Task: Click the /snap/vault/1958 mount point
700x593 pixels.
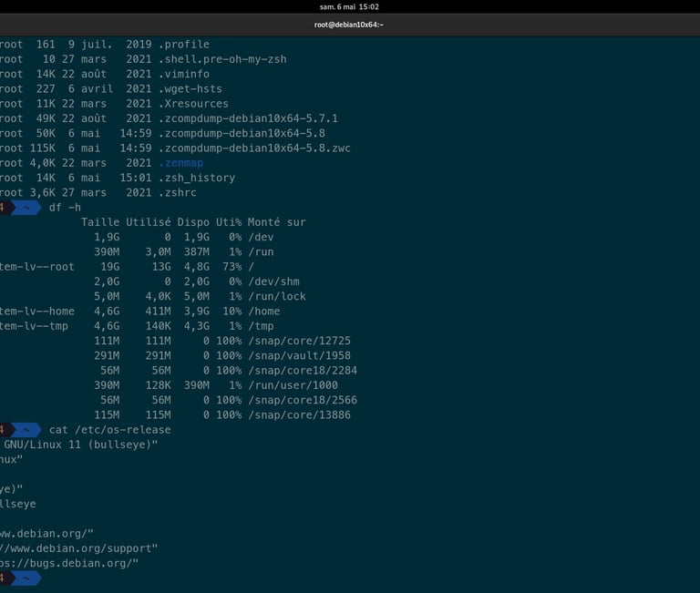Action: pyautogui.click(x=299, y=355)
